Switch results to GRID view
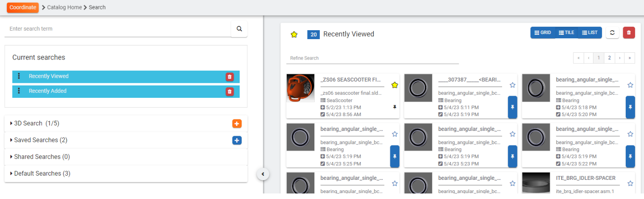 tap(542, 33)
